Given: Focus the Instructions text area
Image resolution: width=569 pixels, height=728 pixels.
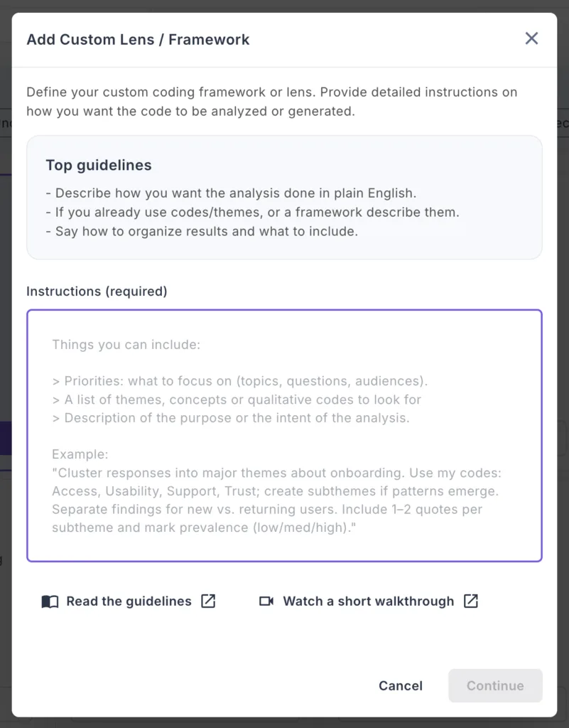Looking at the screenshot, I should tap(284, 435).
